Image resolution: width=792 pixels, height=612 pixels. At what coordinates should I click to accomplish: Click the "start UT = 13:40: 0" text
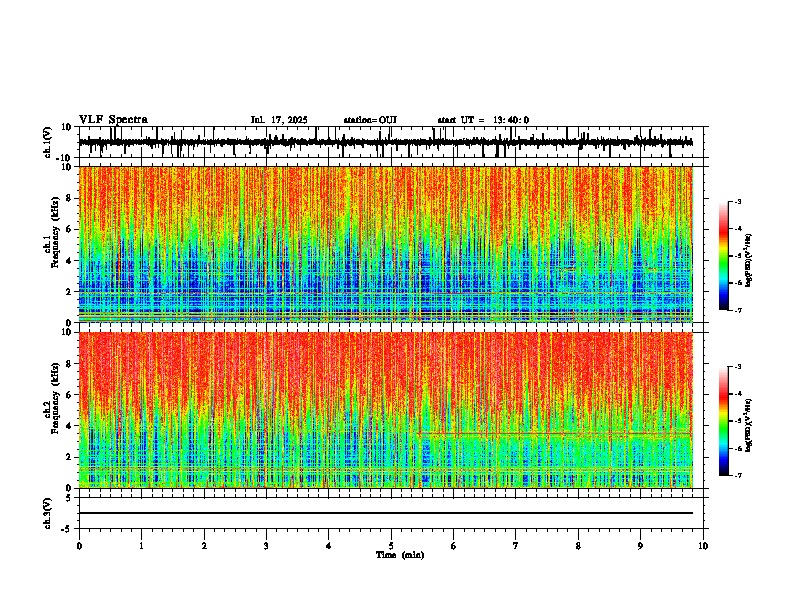(x=483, y=120)
